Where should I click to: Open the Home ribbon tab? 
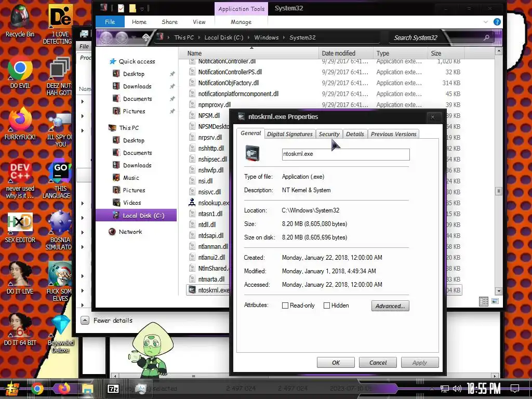[x=139, y=22]
